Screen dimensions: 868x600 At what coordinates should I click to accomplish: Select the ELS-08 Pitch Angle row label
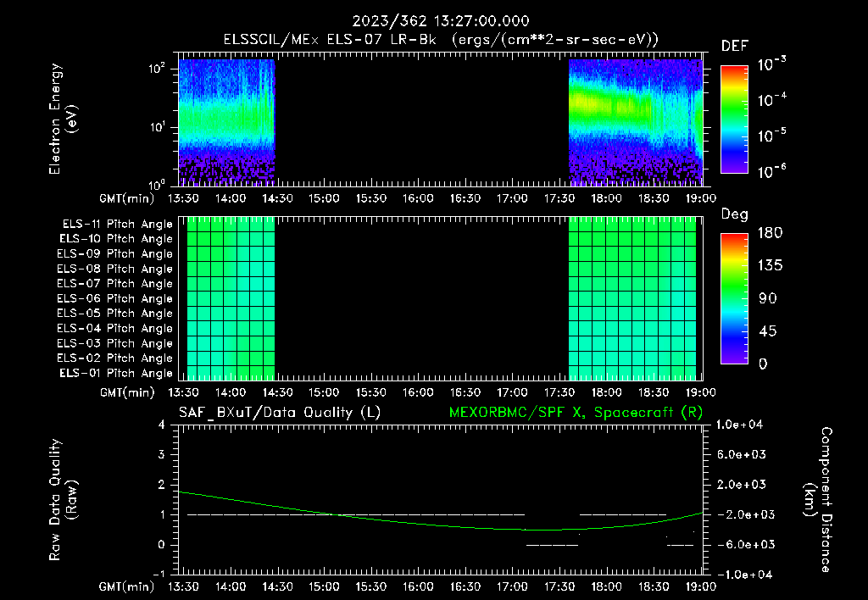click(x=114, y=269)
